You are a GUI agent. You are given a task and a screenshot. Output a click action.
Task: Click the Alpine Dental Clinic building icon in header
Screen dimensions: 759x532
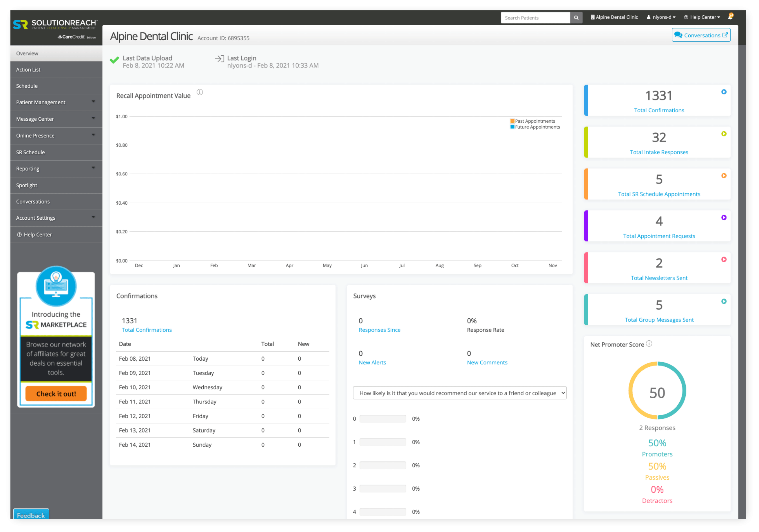tap(592, 17)
